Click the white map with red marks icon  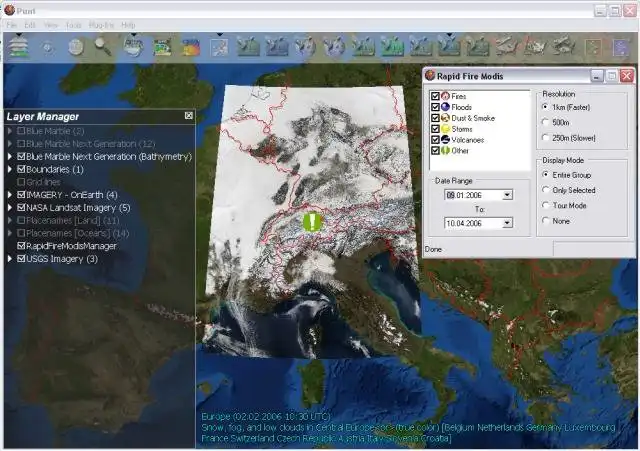point(219,47)
